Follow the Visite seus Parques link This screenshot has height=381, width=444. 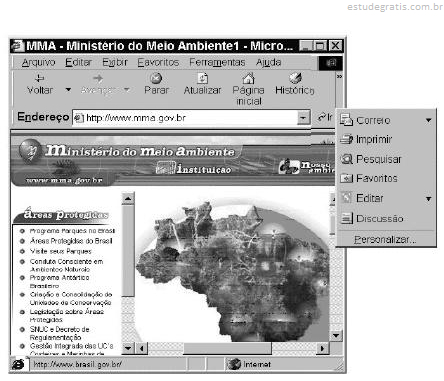click(61, 251)
